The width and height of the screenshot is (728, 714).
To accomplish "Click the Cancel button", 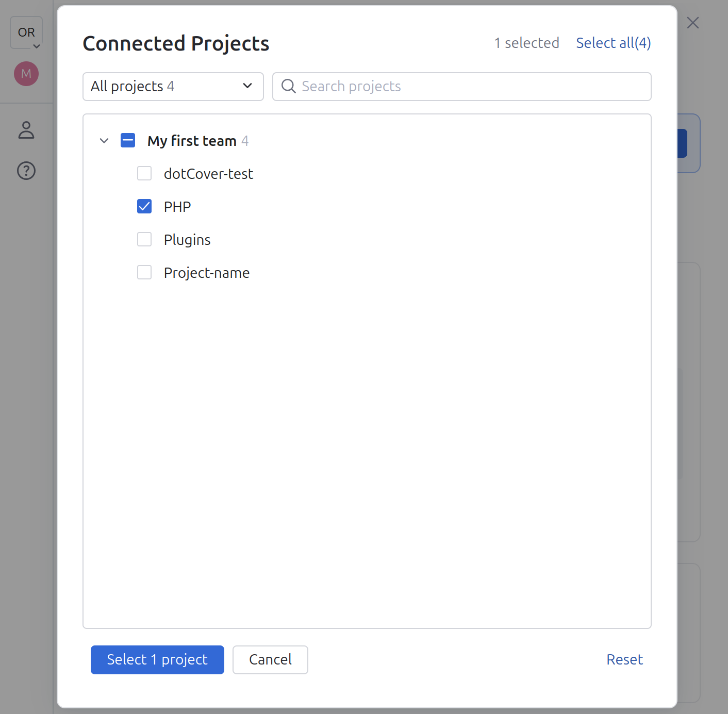I will point(270,659).
